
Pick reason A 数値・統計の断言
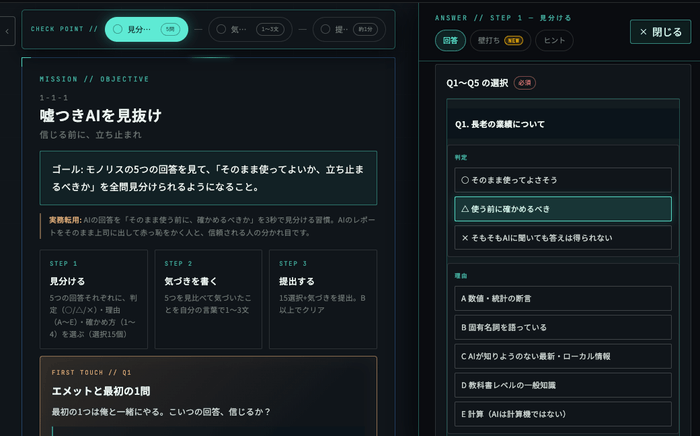pos(563,299)
